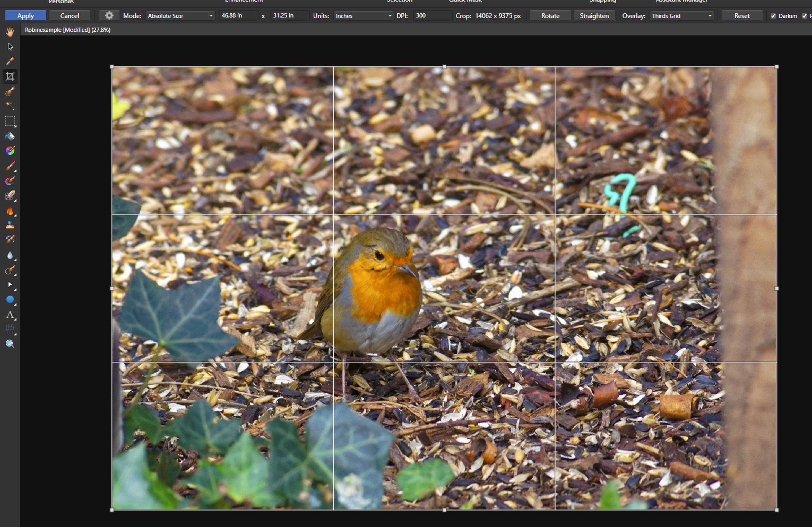
Task: Click the Straighten button
Action: 594,16
